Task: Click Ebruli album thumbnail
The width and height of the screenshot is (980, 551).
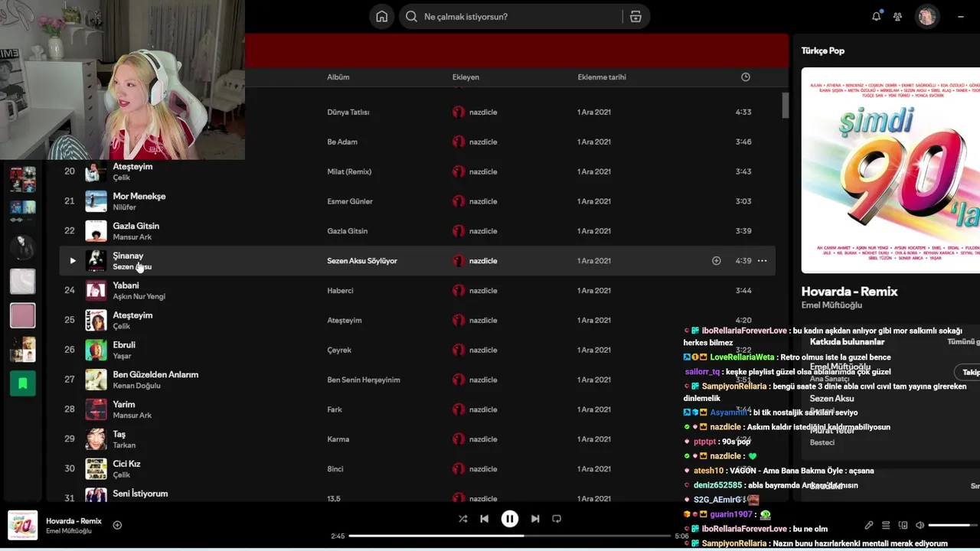Action: 96,350
